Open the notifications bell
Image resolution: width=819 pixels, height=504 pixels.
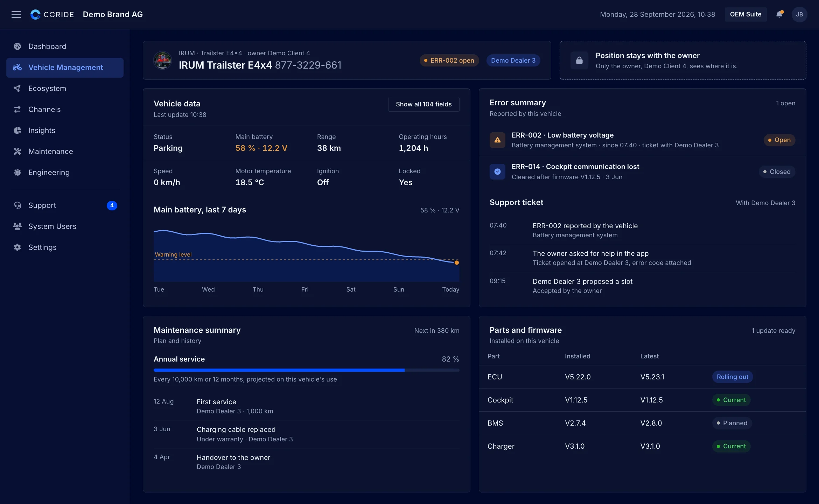pyautogui.click(x=779, y=14)
